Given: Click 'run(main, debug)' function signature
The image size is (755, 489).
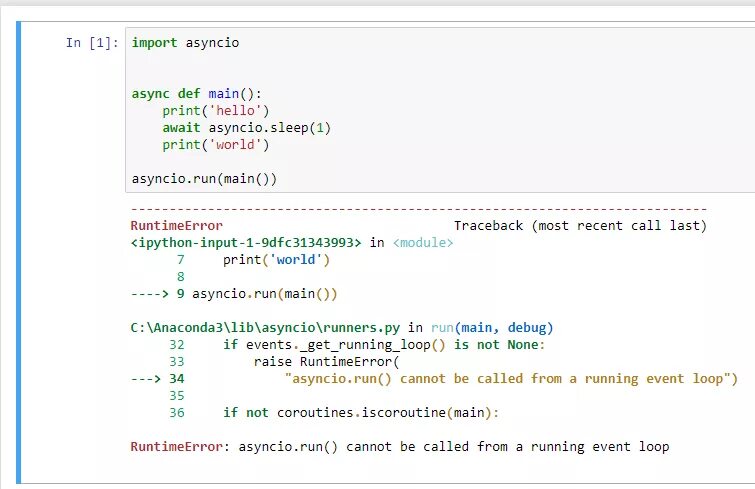Looking at the screenshot, I should 492,328.
